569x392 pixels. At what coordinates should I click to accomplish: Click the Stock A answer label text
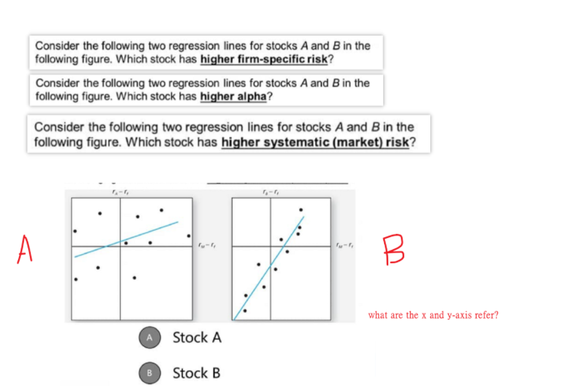[x=196, y=338]
